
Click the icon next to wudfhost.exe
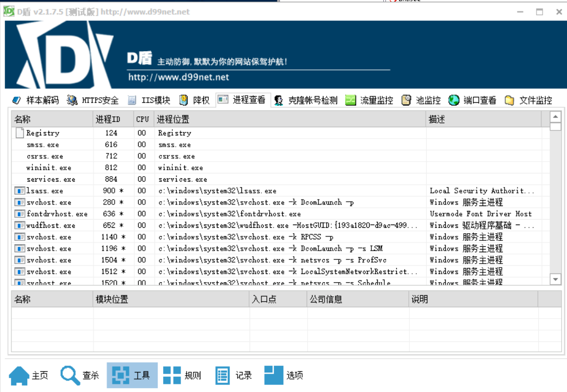click(20, 225)
